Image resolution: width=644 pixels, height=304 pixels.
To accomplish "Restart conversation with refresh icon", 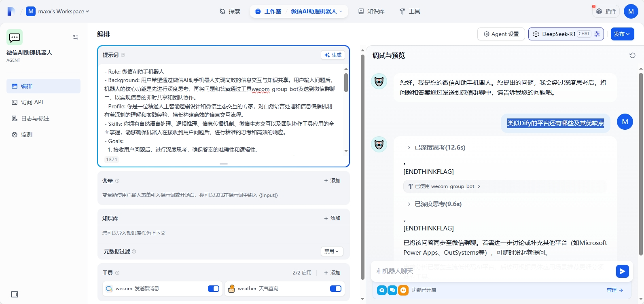I will (x=633, y=55).
